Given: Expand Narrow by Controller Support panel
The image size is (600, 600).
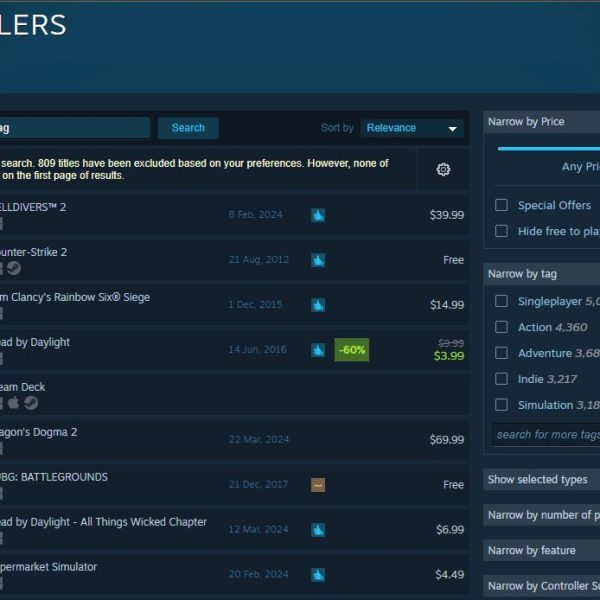Looking at the screenshot, I should 541,586.
